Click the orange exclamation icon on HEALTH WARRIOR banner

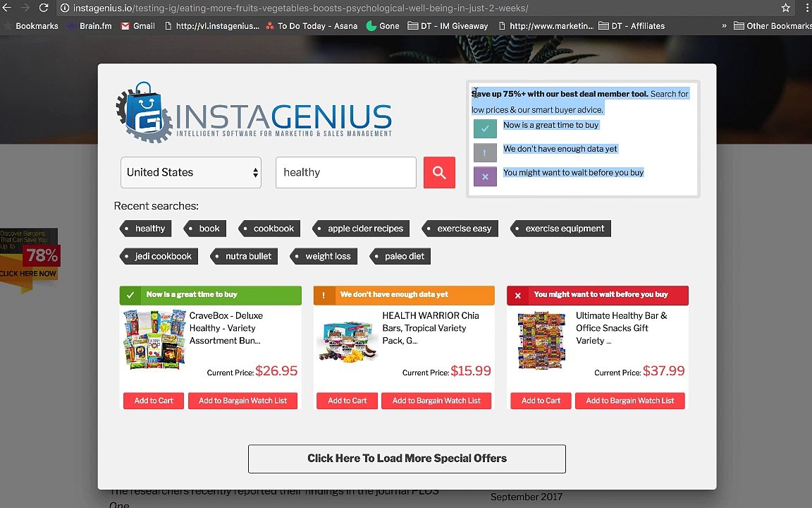coord(324,295)
